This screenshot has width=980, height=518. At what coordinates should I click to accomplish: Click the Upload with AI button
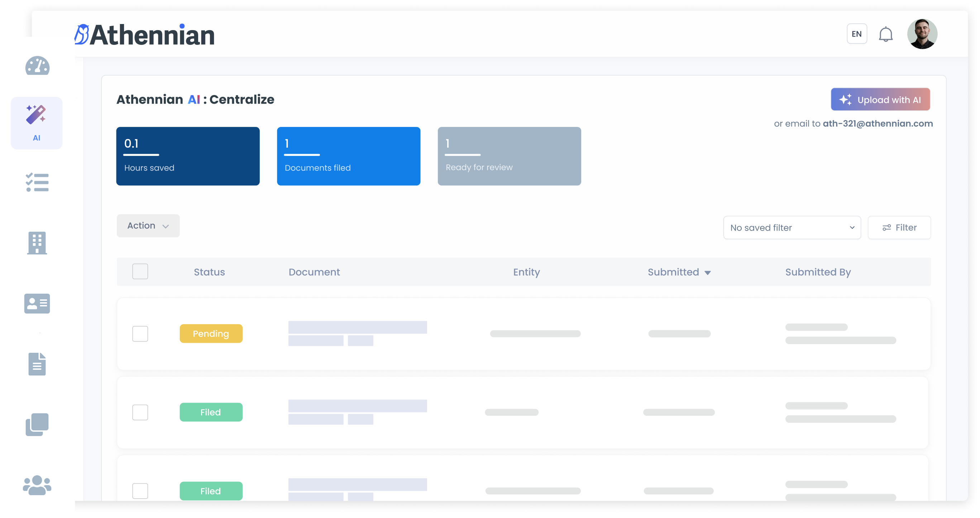[x=880, y=99]
